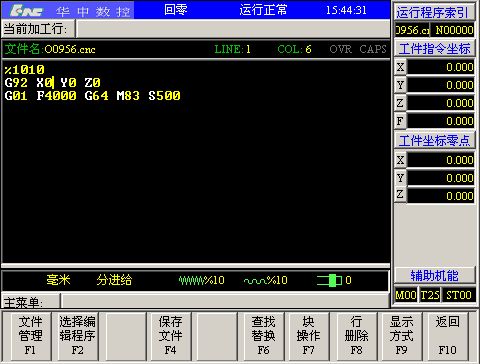Click the LINE: 1 indicator
The width and height of the screenshot is (480, 364).
[x=232, y=49]
